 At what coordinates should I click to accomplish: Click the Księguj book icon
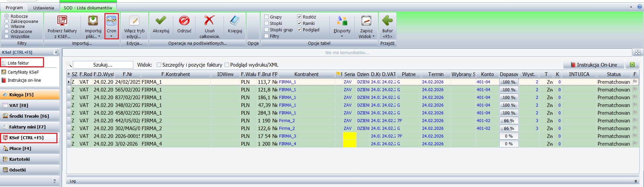click(235, 21)
